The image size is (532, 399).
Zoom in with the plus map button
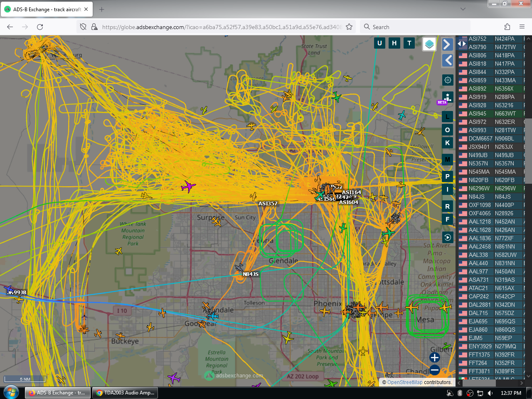[435, 357]
